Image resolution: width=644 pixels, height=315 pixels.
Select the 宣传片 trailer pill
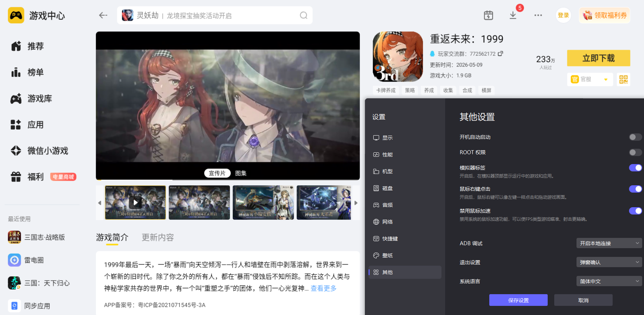point(217,173)
